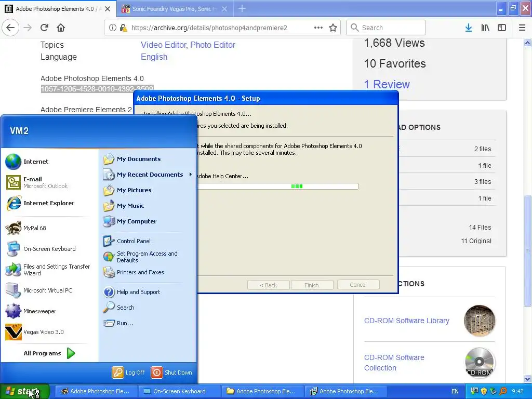Open the browser library icon
Viewport: 532px width, 399px height.
[x=485, y=28]
